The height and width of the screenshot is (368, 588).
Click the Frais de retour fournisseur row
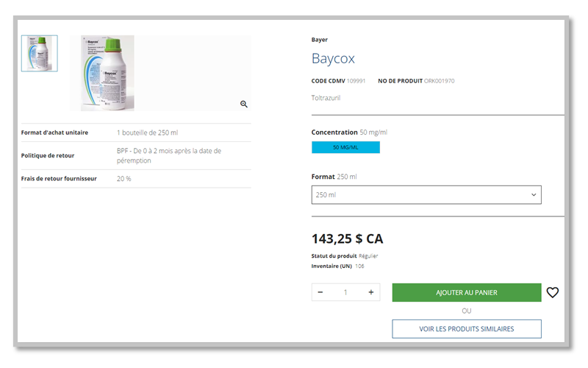pos(136,179)
